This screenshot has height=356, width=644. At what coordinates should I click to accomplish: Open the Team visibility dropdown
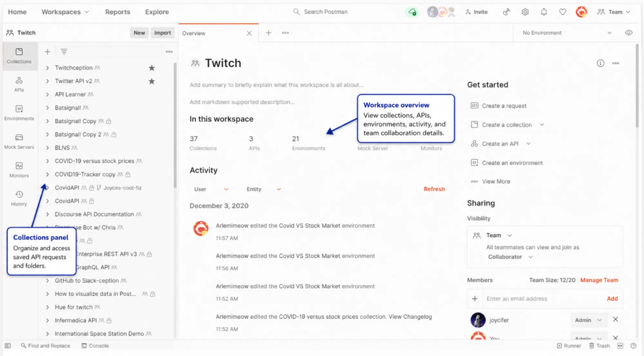[x=499, y=235]
